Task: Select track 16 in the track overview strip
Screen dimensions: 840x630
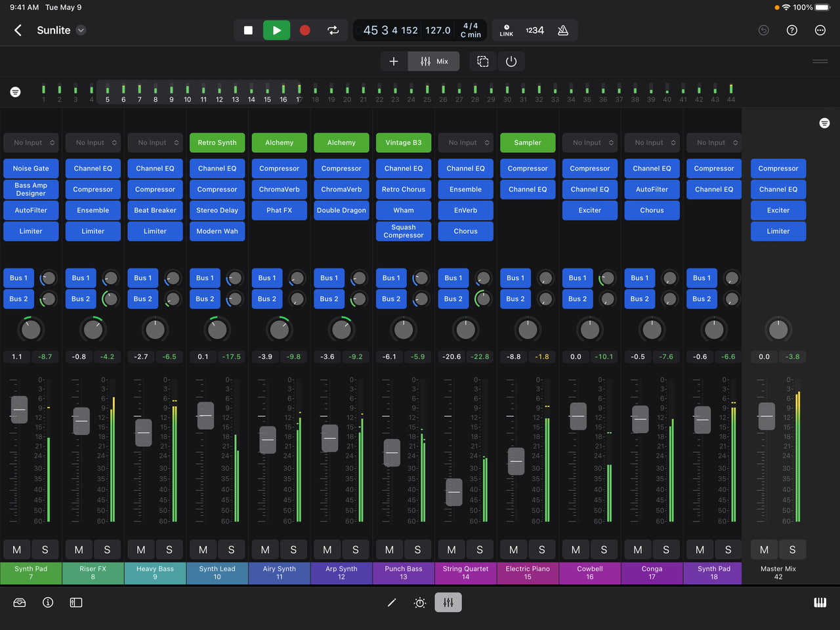Action: (x=282, y=93)
